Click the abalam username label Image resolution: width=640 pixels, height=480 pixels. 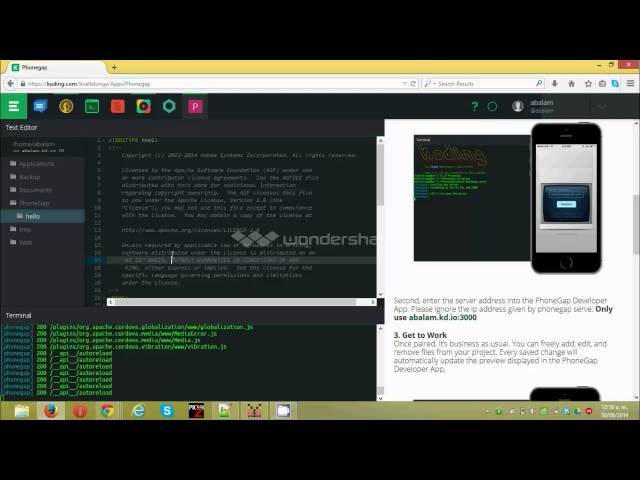point(542,103)
